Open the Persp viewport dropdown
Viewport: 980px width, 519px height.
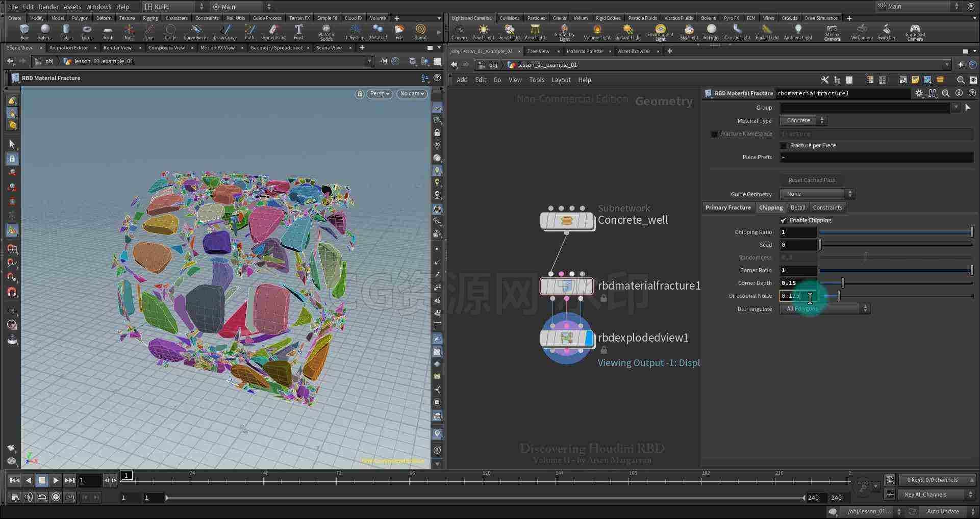[380, 94]
